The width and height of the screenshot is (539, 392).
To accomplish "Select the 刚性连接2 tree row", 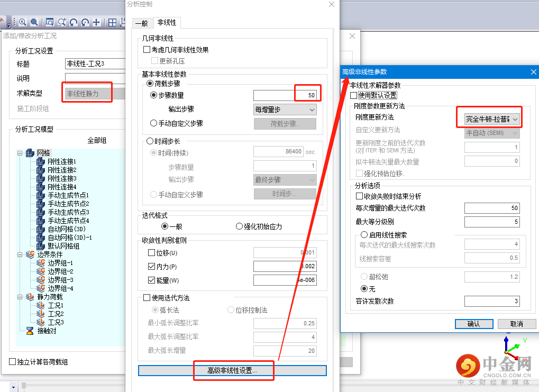I will click(x=62, y=170).
